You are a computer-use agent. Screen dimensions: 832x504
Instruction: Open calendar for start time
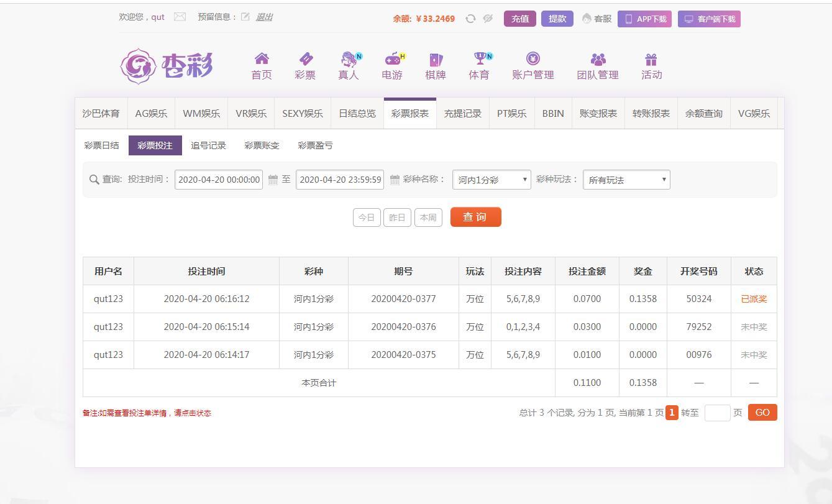coord(273,180)
